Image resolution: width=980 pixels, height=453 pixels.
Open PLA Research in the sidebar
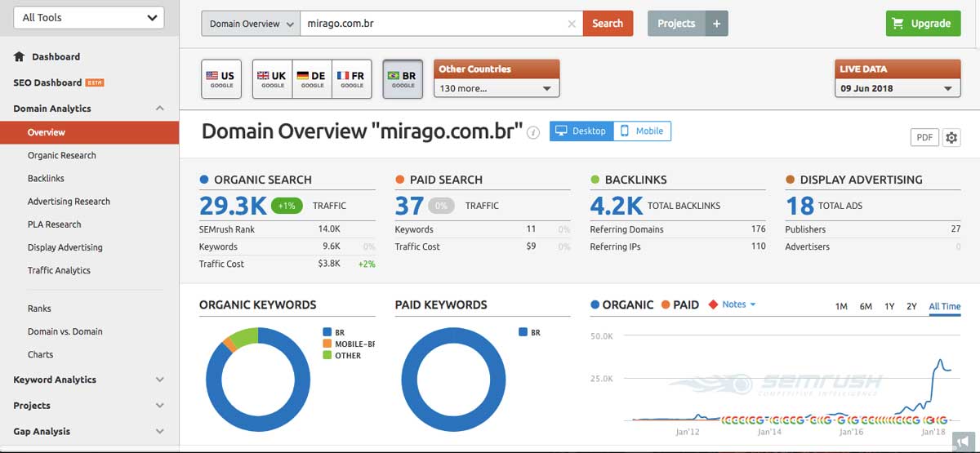coord(55,224)
